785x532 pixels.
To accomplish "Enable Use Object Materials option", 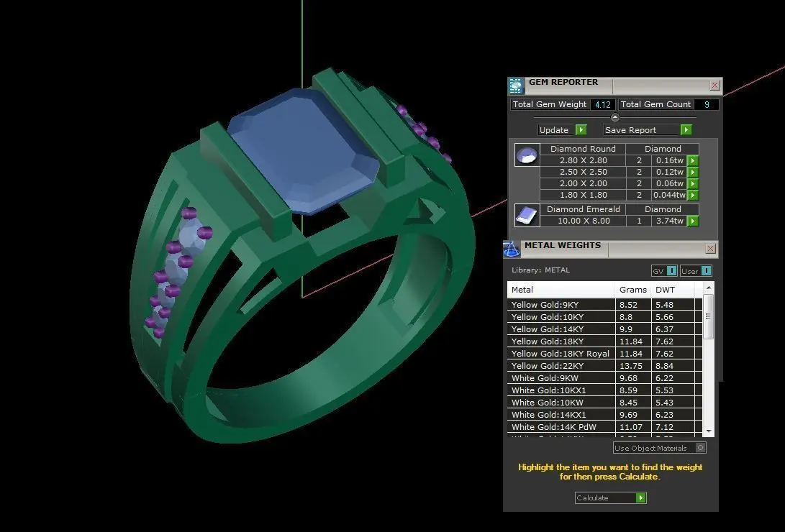I will (x=660, y=448).
